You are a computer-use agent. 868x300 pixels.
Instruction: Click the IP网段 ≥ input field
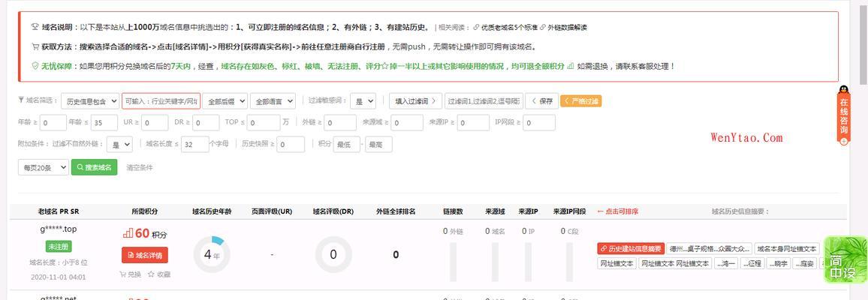[538, 123]
